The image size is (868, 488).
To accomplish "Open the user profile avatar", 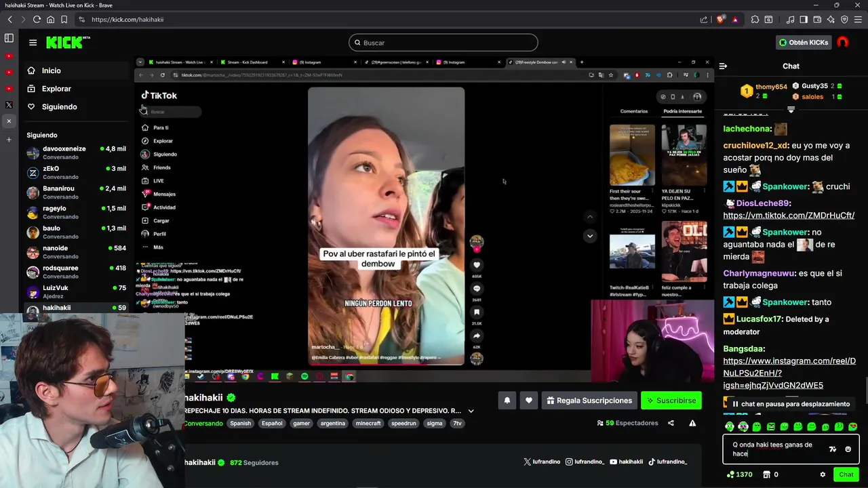I will tap(843, 42).
